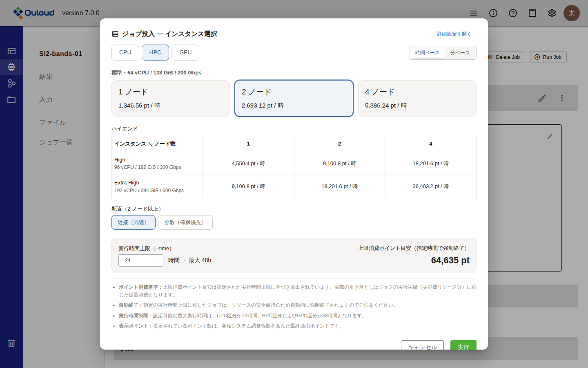Viewport: 588px width, 368px height.
Task: Select Extra High 4-node price 36,403.2 pt
Action: [431, 186]
